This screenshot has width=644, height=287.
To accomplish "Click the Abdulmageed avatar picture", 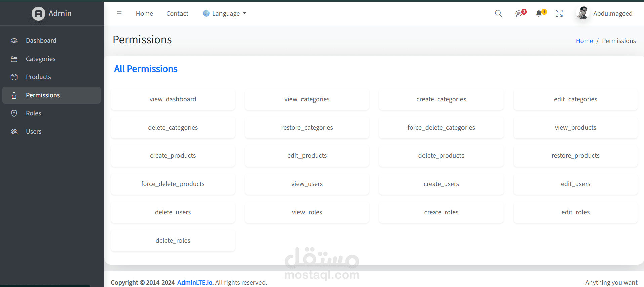I will pyautogui.click(x=583, y=13).
